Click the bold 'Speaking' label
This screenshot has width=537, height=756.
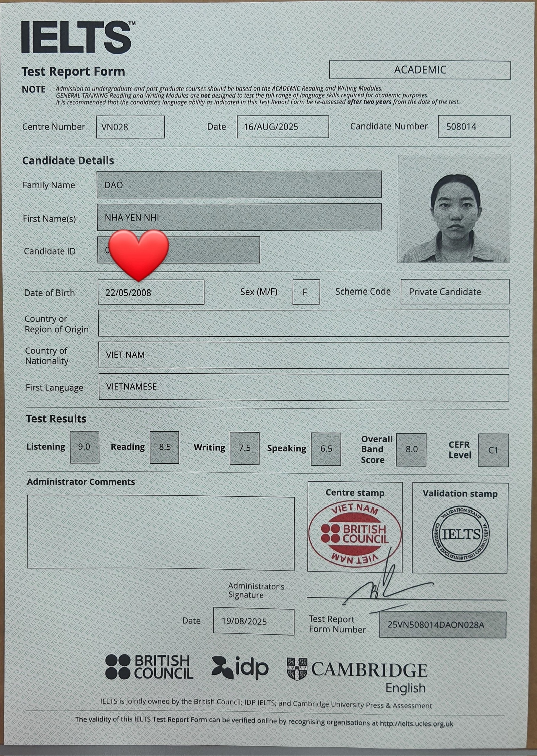tap(287, 448)
